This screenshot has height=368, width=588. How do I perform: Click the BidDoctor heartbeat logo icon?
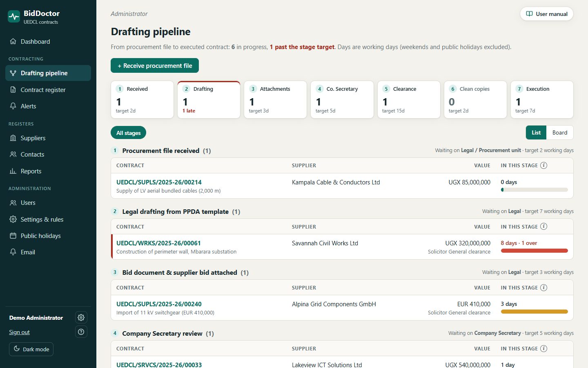point(14,16)
